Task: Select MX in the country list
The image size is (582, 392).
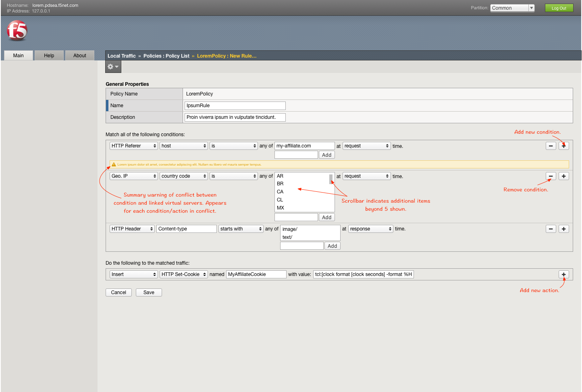Action: pyautogui.click(x=281, y=208)
